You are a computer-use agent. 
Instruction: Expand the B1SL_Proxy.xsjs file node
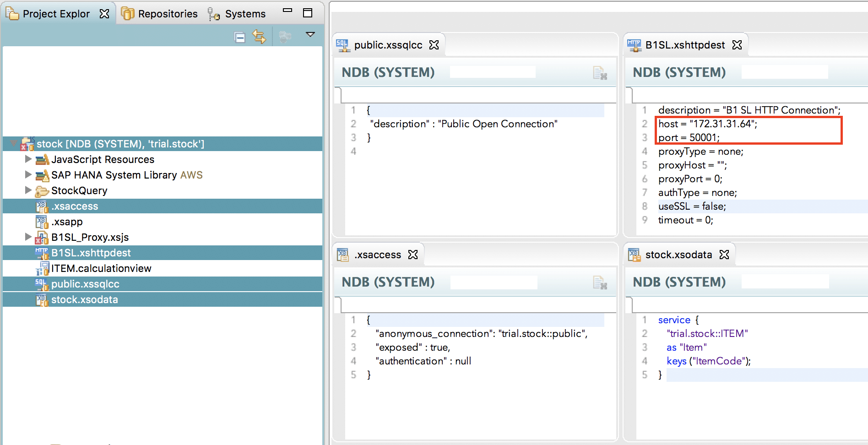tap(28, 237)
